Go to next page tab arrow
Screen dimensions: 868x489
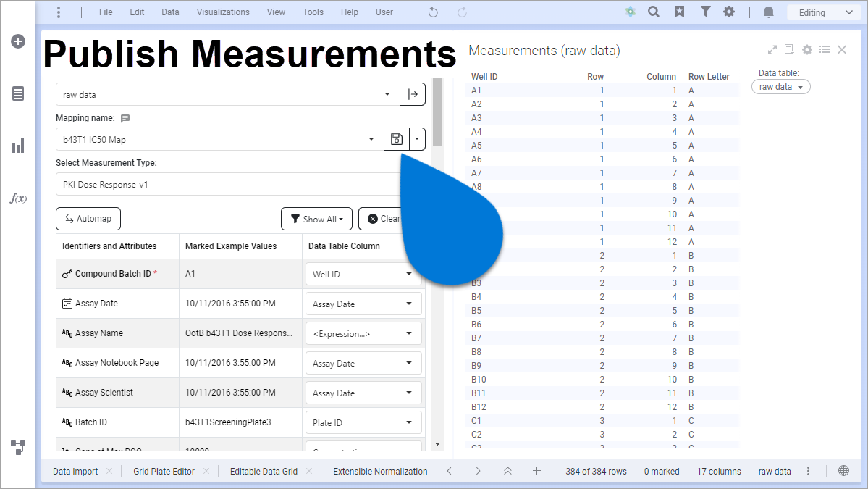479,471
